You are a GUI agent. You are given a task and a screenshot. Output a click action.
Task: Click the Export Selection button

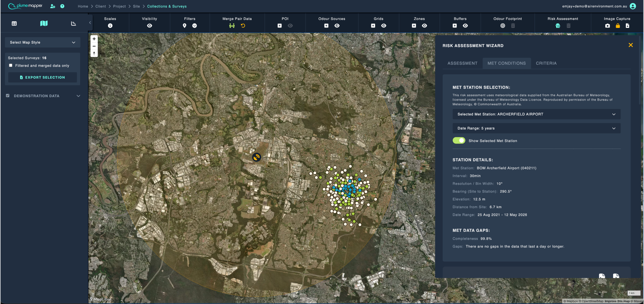click(43, 77)
